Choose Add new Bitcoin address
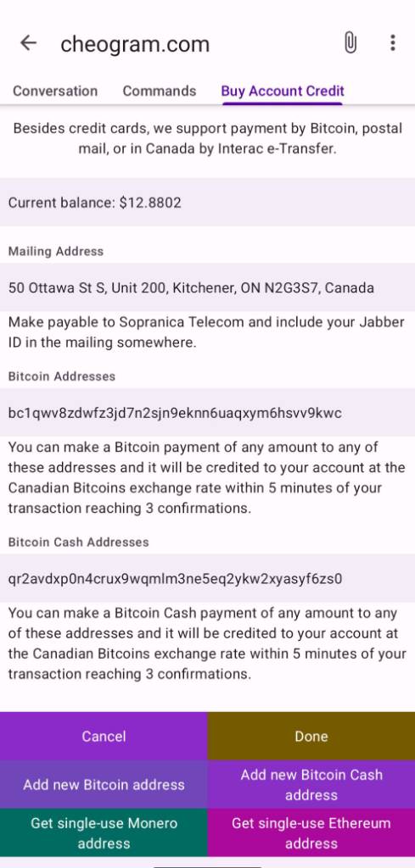Image resolution: width=415 pixels, height=868 pixels. (x=104, y=784)
